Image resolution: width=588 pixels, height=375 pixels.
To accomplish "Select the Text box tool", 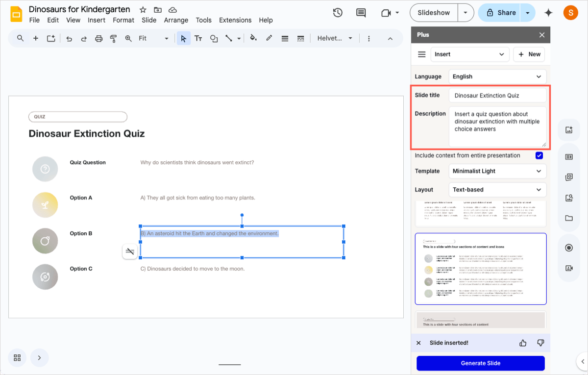I will [198, 38].
